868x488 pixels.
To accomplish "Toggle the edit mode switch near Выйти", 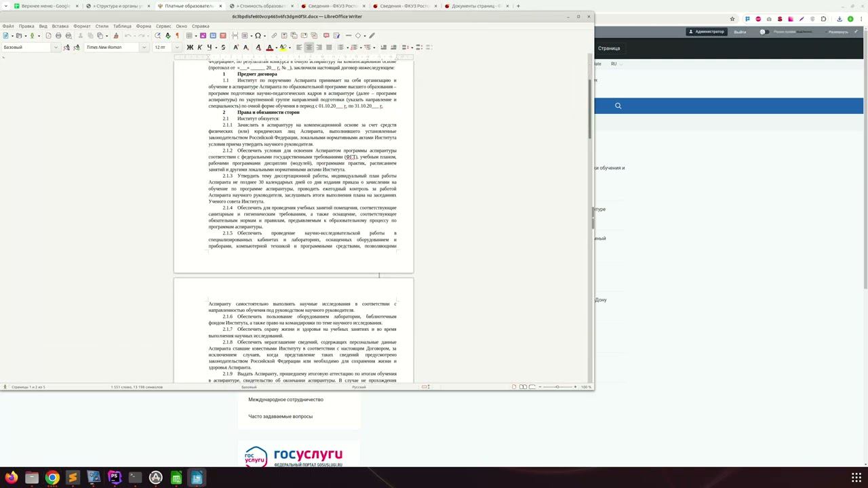I will click(x=764, y=31).
